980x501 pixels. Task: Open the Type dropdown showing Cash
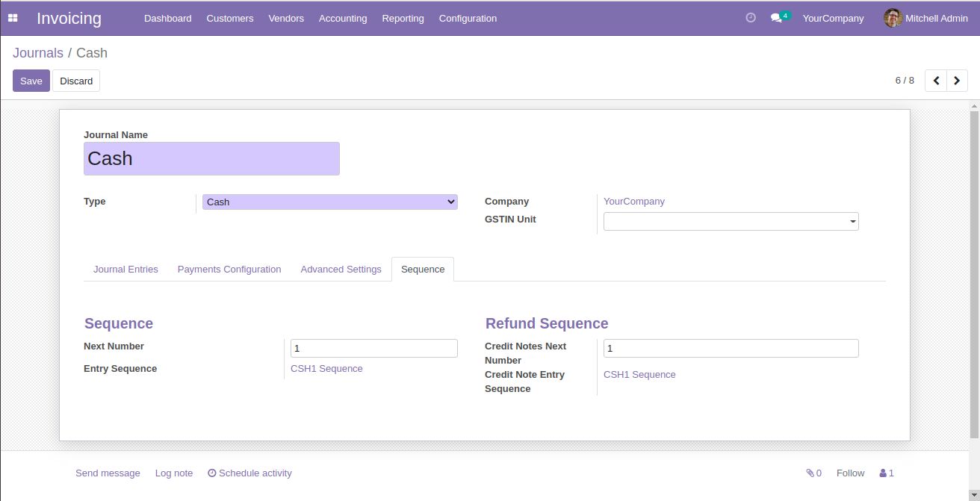330,202
